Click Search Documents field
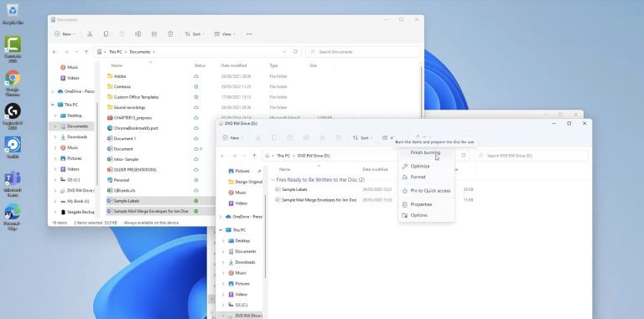This screenshot has height=319, width=644. pos(363,52)
